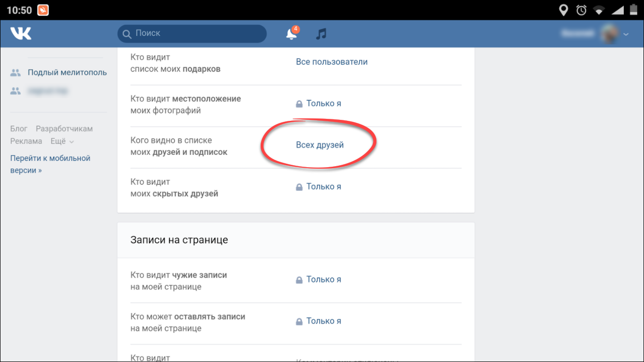Open the music note player icon
644x362 pixels.
[321, 34]
